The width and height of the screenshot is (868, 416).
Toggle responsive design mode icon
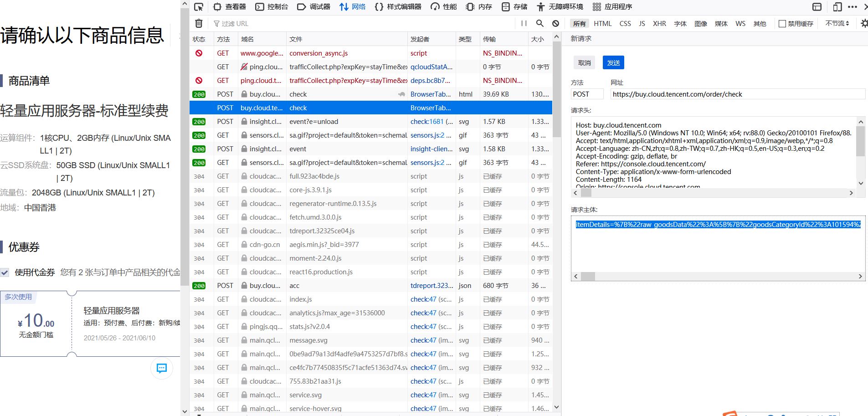[x=837, y=7]
